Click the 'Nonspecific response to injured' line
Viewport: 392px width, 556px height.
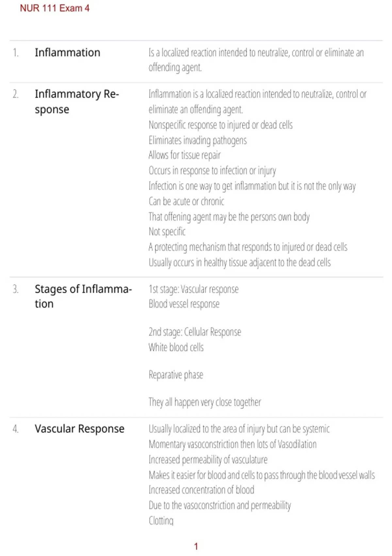(x=220, y=125)
